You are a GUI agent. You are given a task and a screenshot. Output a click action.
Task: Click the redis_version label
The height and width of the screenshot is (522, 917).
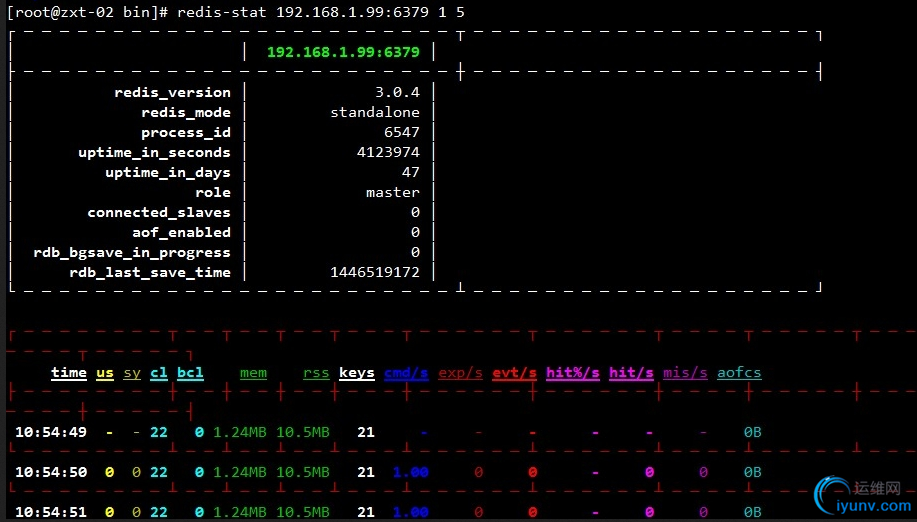coord(173,92)
